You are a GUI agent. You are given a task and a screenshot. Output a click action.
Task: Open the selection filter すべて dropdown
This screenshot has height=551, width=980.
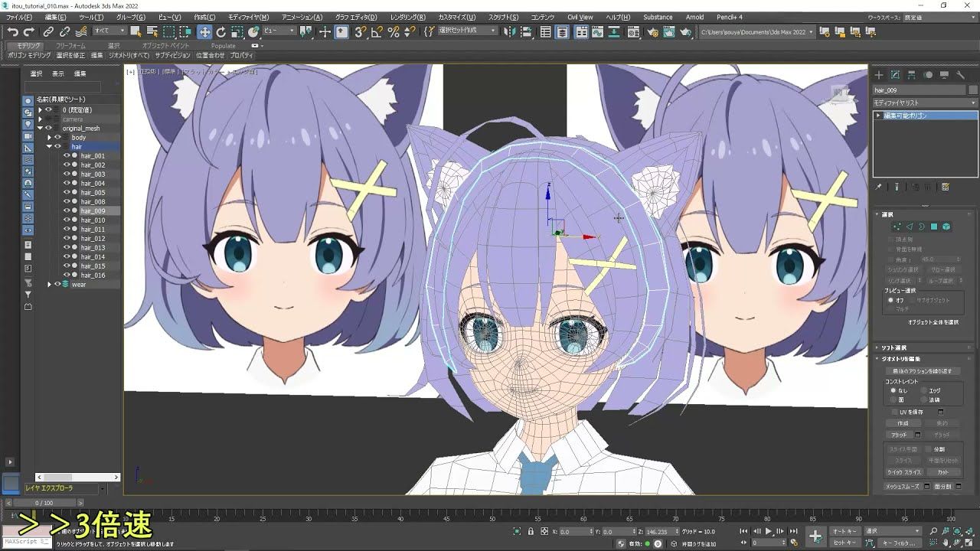tap(109, 31)
